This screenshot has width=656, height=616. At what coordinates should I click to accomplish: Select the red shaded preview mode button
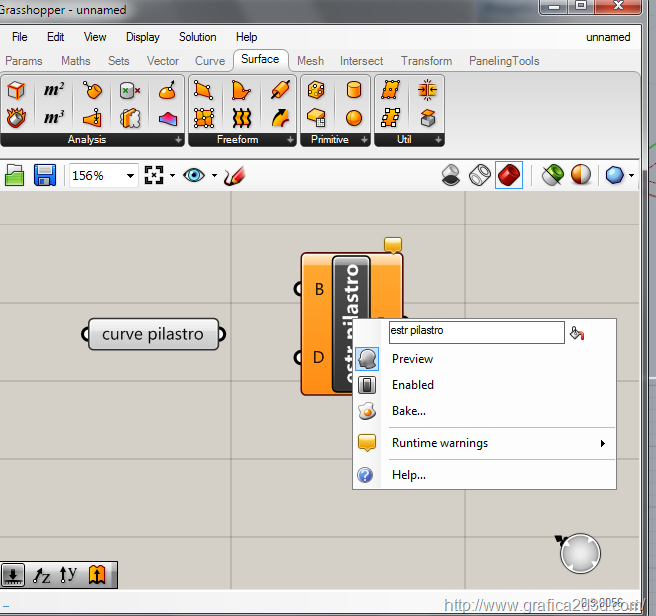point(508,176)
